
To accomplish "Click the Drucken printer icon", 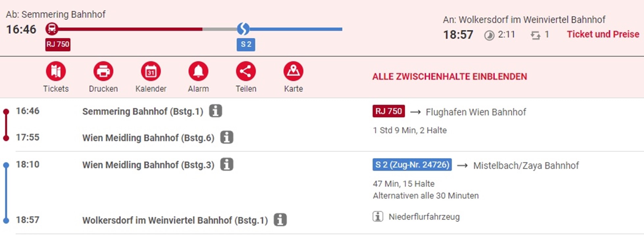I will (x=103, y=71).
